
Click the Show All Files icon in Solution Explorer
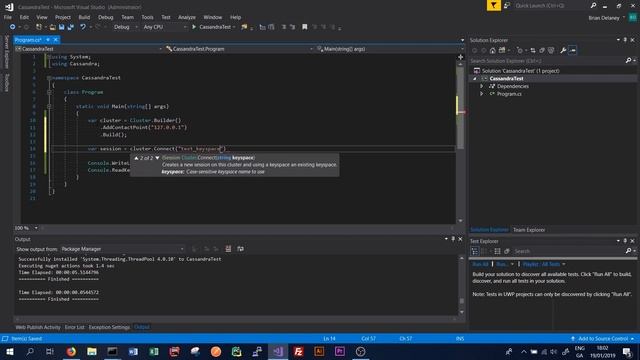pyautogui.click(x=551, y=50)
